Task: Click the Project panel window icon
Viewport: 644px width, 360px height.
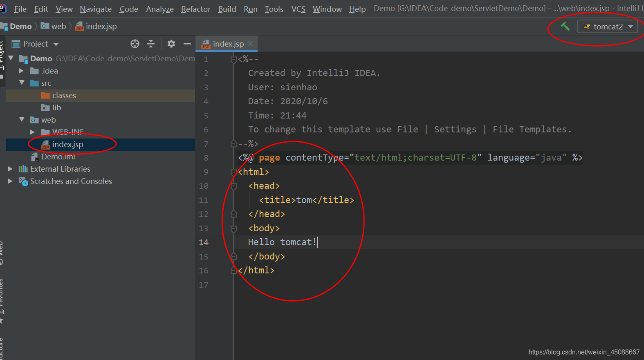Action: coord(16,44)
